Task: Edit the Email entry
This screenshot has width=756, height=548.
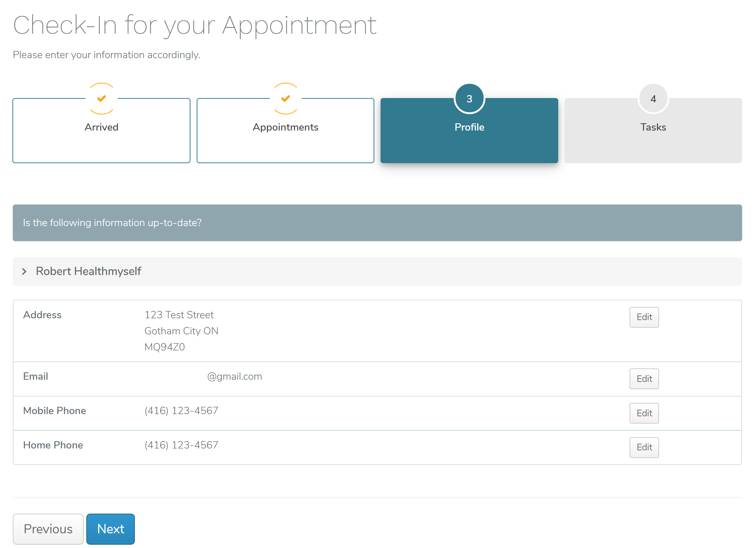Action: (644, 379)
